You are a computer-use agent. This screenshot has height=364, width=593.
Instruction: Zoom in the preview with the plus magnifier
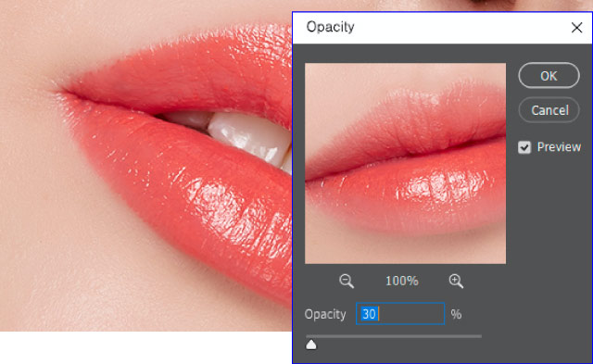(456, 282)
